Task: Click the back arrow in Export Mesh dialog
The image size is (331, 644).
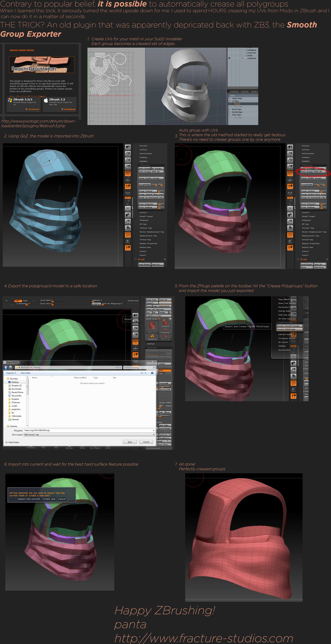Action: click(x=6, y=367)
